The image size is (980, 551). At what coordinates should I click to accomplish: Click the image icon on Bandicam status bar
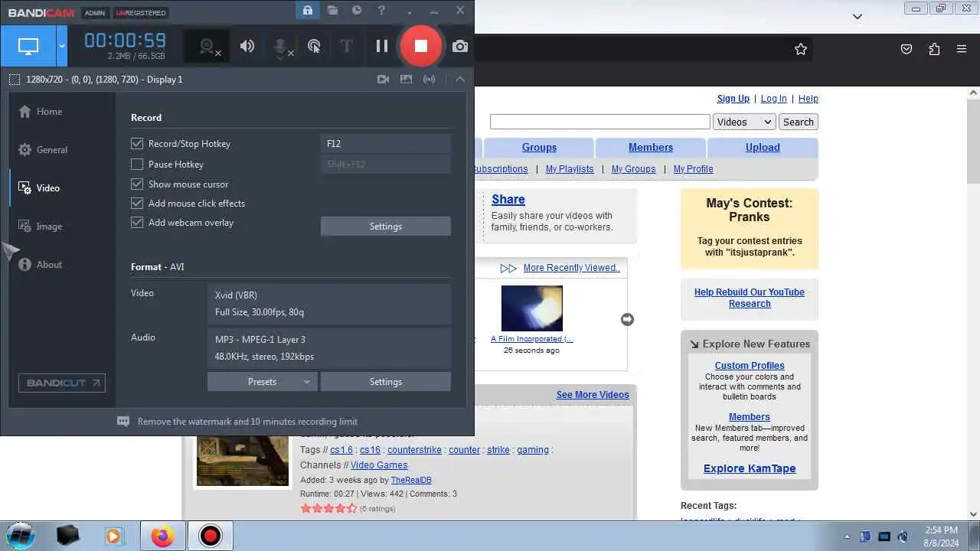[407, 79]
